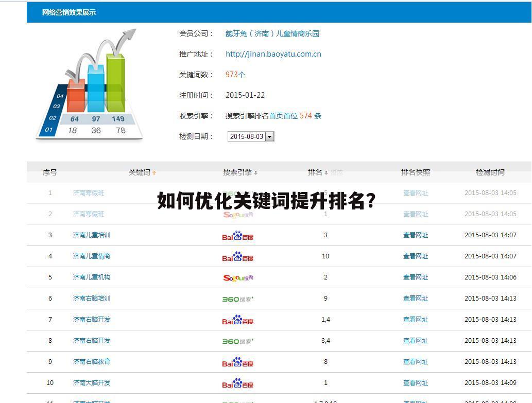
Task: Click the Baidu logo in row 7
Action: (x=238, y=320)
